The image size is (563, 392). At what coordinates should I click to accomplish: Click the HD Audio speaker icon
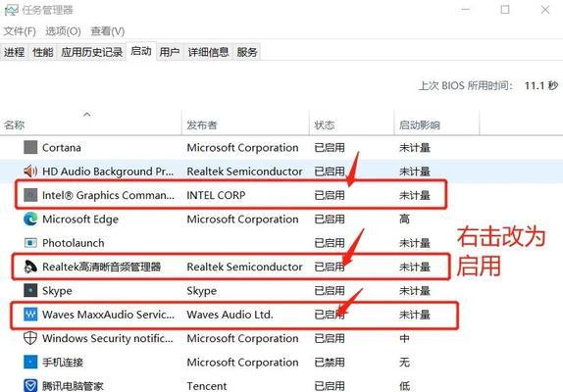pyautogui.click(x=30, y=171)
